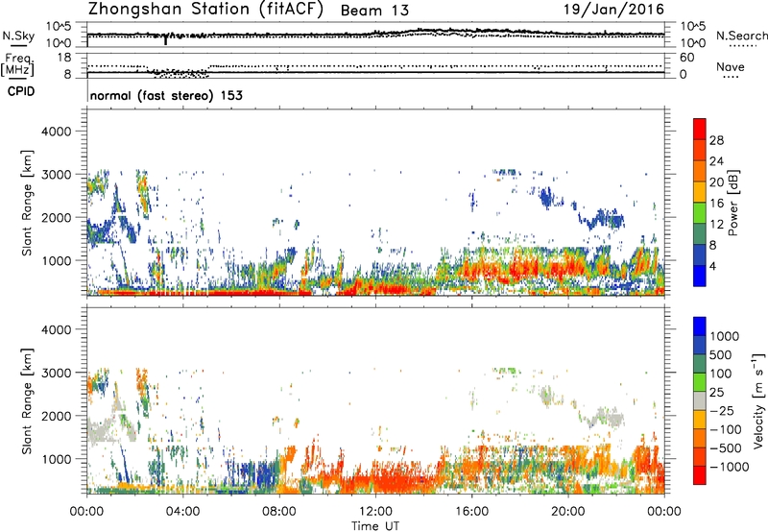Click power colorbar tick label '4'
The height and width of the screenshot is (532, 768).
[713, 267]
